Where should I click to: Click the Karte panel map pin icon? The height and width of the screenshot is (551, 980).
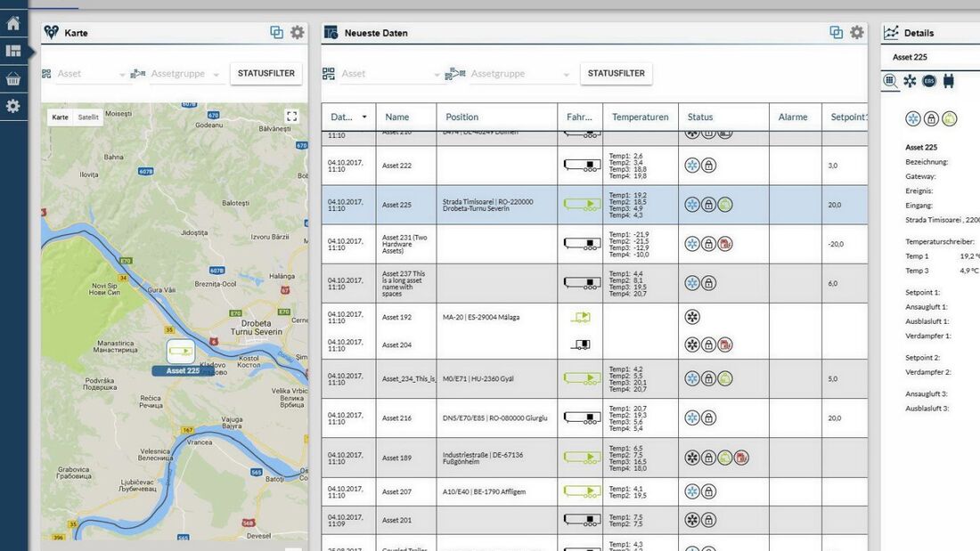[52, 32]
